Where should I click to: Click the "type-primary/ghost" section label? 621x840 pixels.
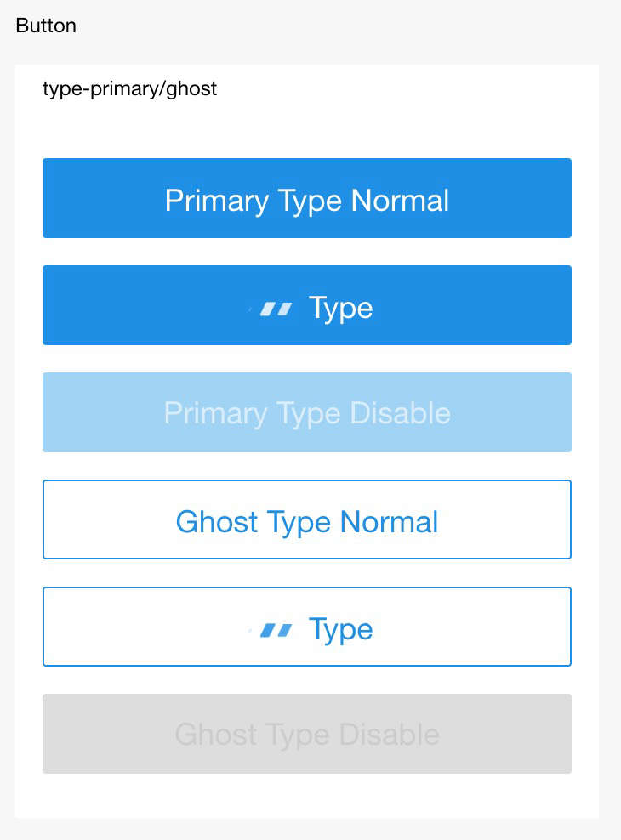click(129, 88)
